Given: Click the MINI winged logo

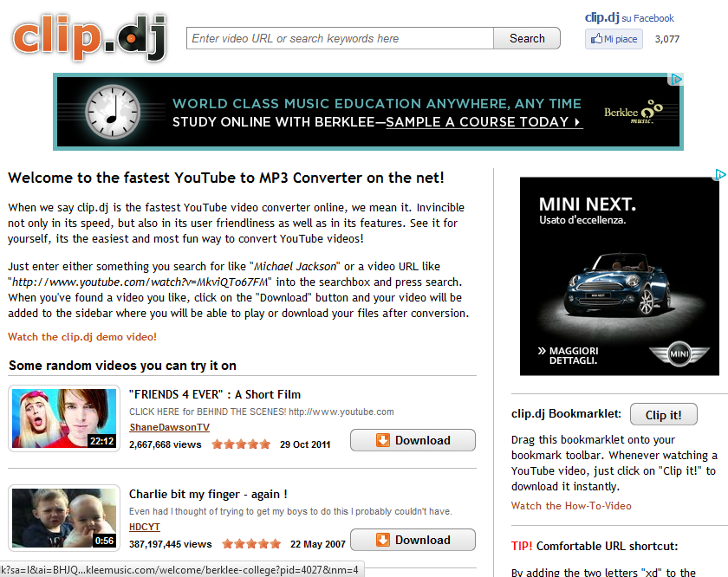Looking at the screenshot, I should pyautogui.click(x=679, y=354).
